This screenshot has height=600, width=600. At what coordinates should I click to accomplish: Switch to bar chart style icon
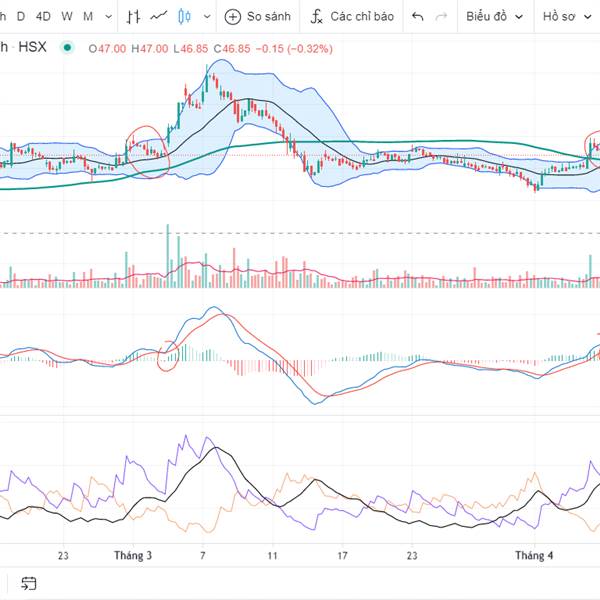(x=133, y=16)
